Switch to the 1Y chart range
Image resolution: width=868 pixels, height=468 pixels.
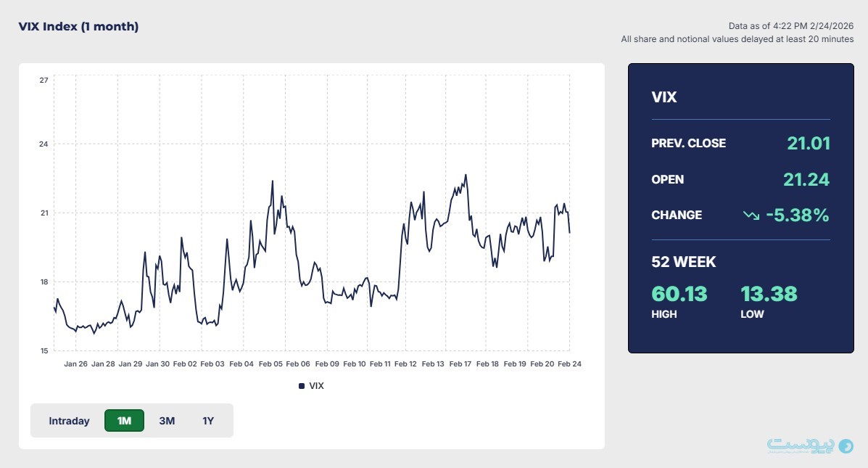coord(208,421)
